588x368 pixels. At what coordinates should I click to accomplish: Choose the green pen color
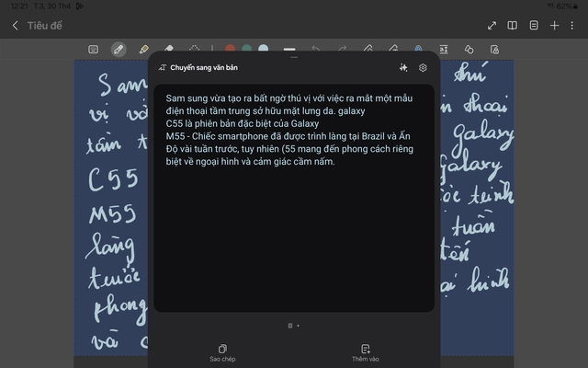[247, 49]
